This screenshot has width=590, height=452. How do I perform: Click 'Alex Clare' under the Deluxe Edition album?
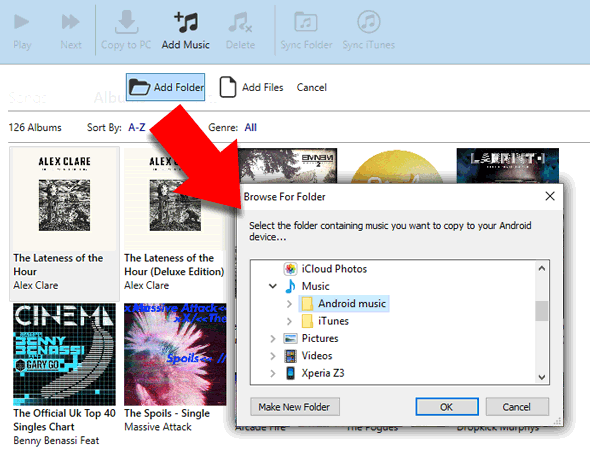click(147, 285)
